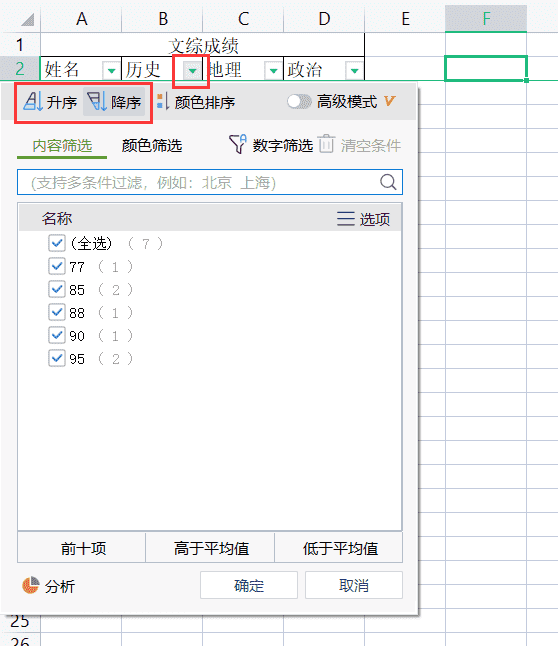Sort descending with 降序 icon
The image size is (558, 646).
pyautogui.click(x=97, y=101)
